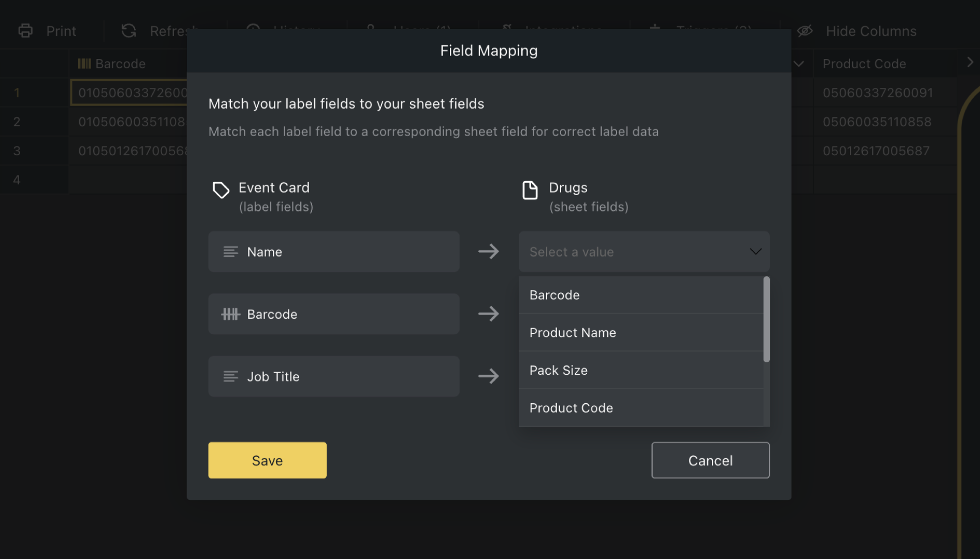Click the text-lines icon beside Job Title
The image size is (980, 559).
pos(230,376)
